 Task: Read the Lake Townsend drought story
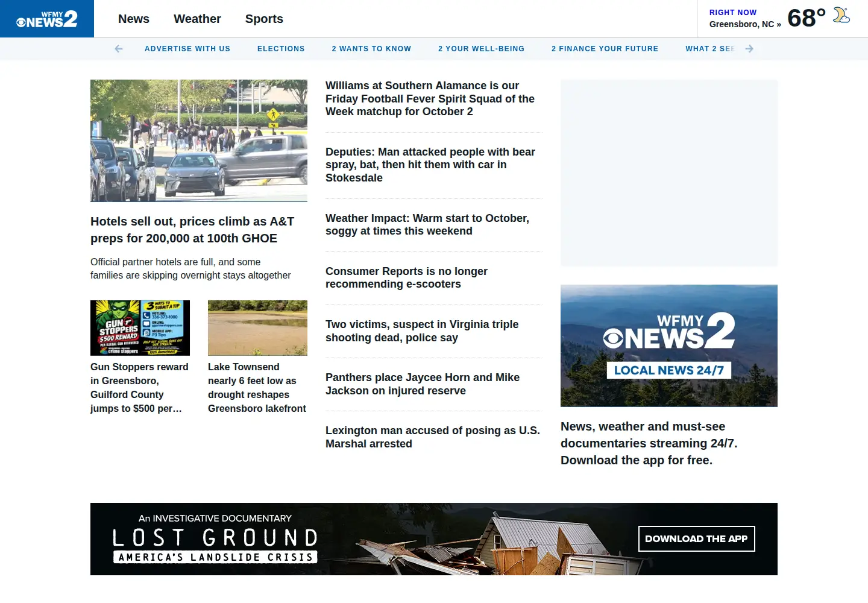257,388
